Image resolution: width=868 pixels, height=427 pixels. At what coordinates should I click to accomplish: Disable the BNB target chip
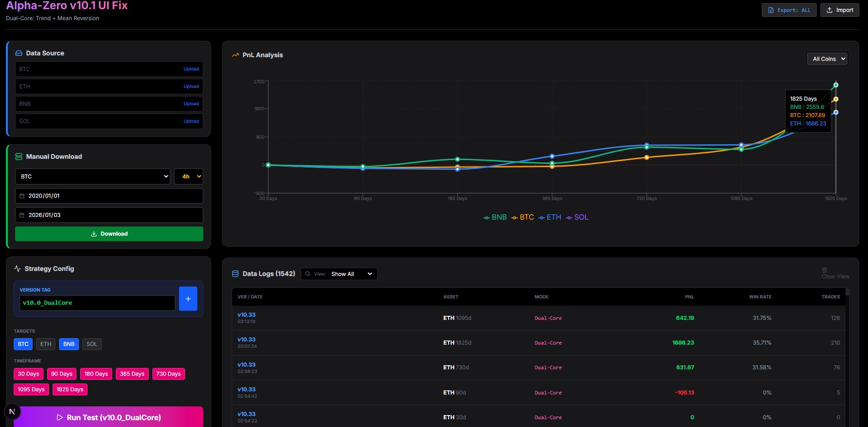click(69, 344)
